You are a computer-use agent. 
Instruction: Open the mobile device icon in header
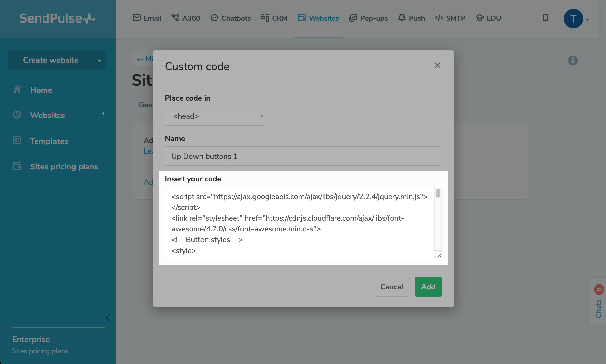point(545,18)
